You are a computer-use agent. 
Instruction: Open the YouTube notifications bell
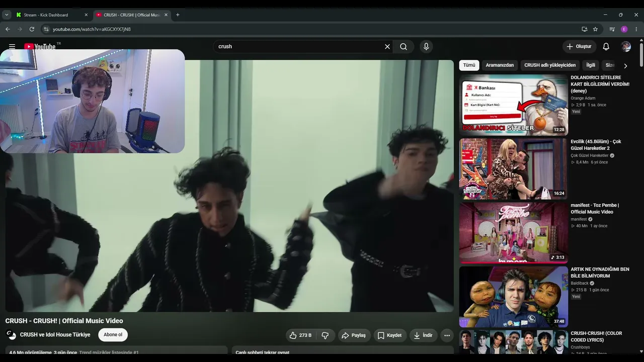click(x=606, y=47)
